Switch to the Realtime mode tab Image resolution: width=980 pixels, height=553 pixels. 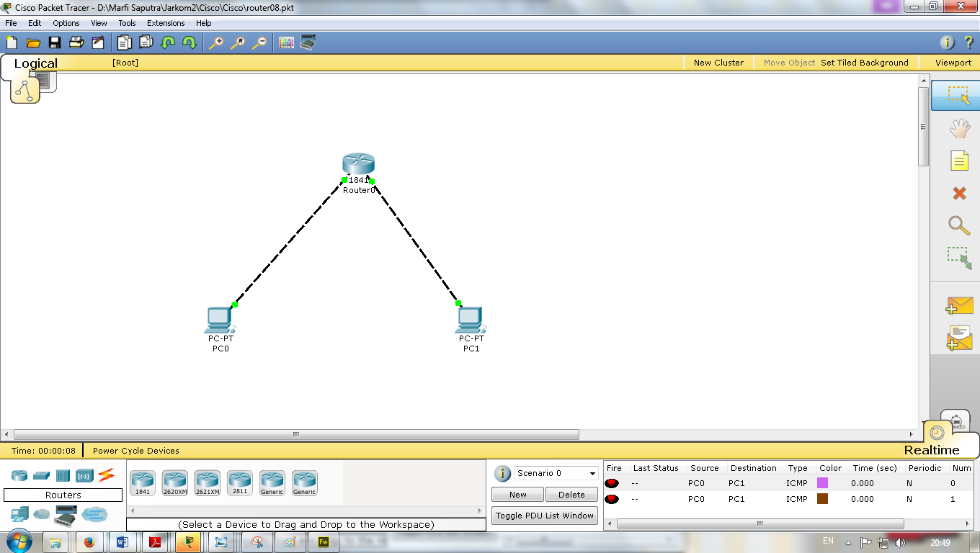click(932, 450)
